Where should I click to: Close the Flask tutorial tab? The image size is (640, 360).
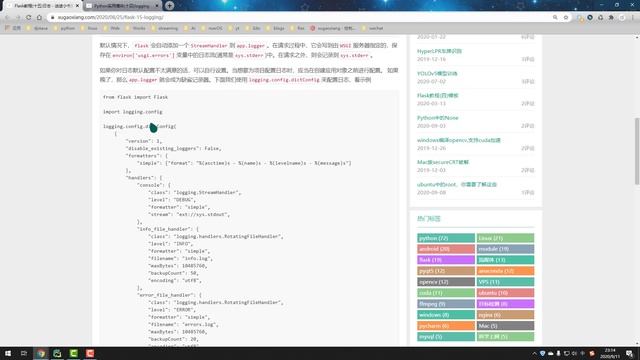coord(77,6)
